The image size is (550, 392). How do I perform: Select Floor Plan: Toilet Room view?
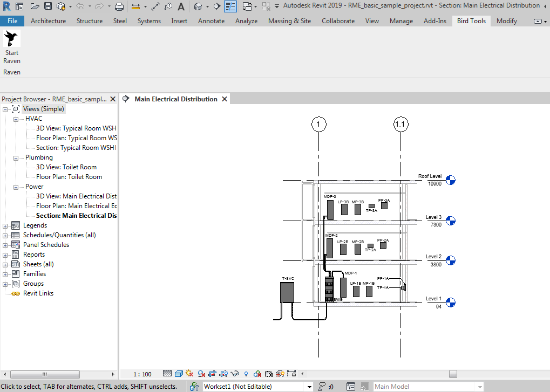click(69, 176)
